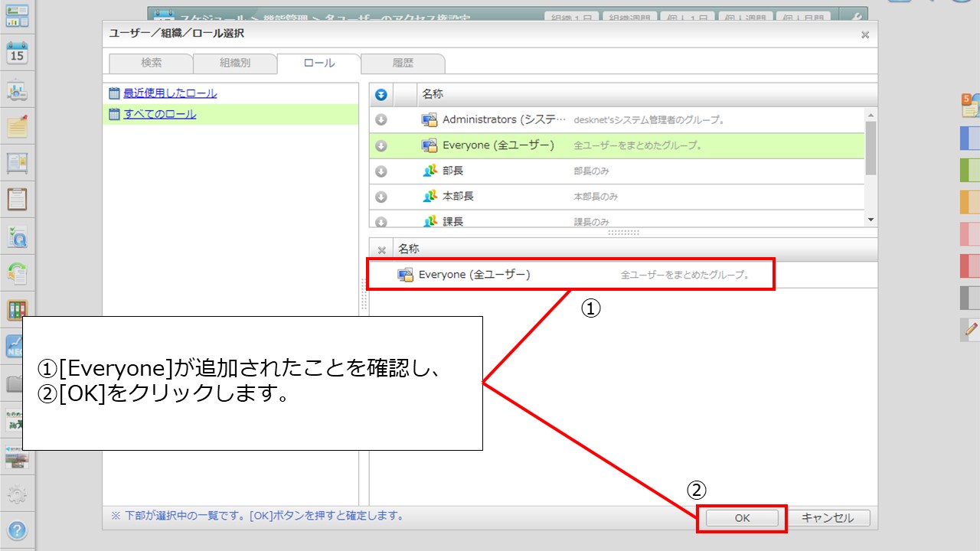
Task: Click the clipboard icon in left sidebar
Action: (x=17, y=199)
